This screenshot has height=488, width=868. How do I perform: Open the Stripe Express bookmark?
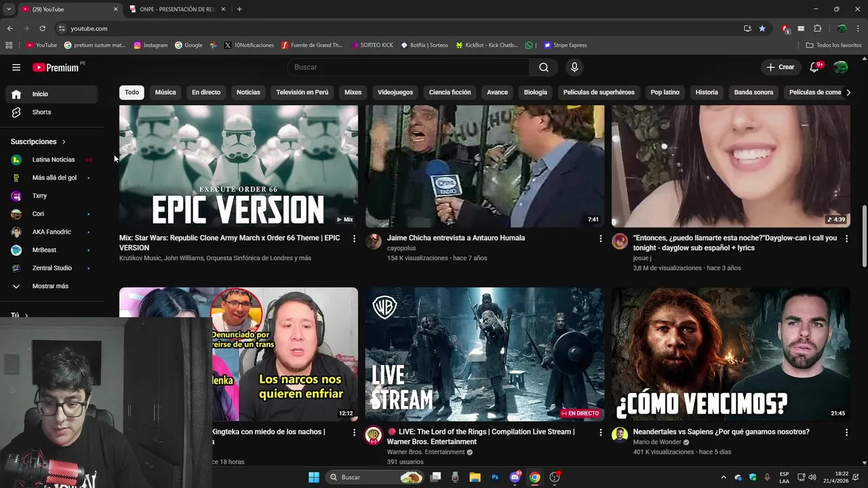point(564,45)
